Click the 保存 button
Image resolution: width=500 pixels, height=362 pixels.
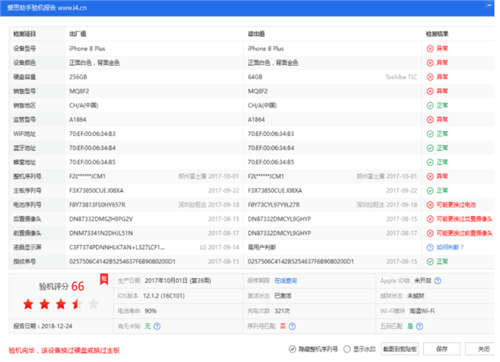442,349
